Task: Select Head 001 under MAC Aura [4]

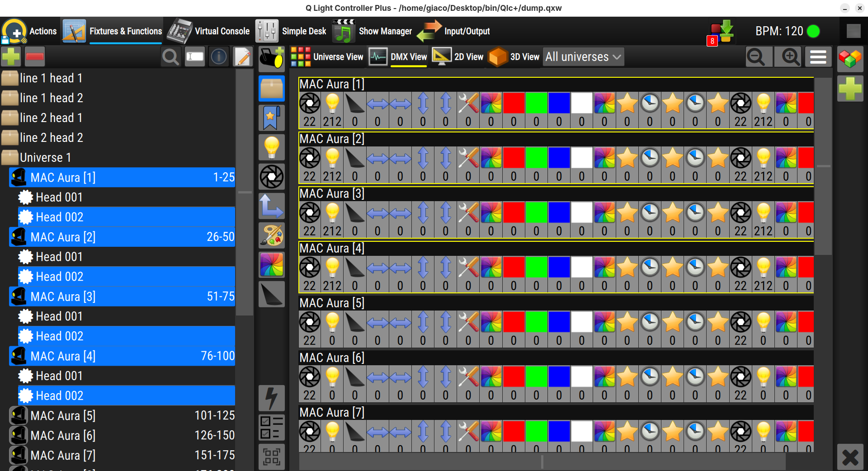Action: pyautogui.click(x=127, y=377)
